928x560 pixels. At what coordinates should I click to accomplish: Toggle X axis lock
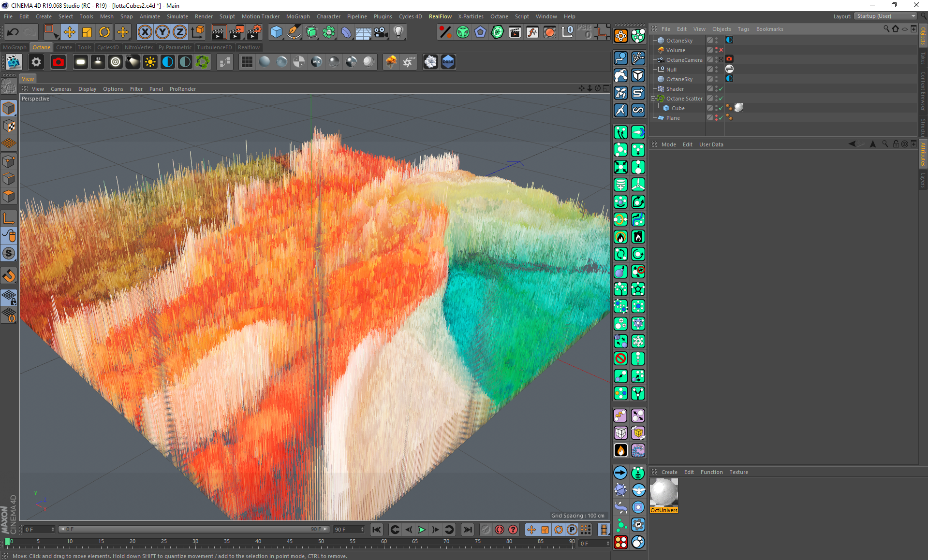[144, 32]
